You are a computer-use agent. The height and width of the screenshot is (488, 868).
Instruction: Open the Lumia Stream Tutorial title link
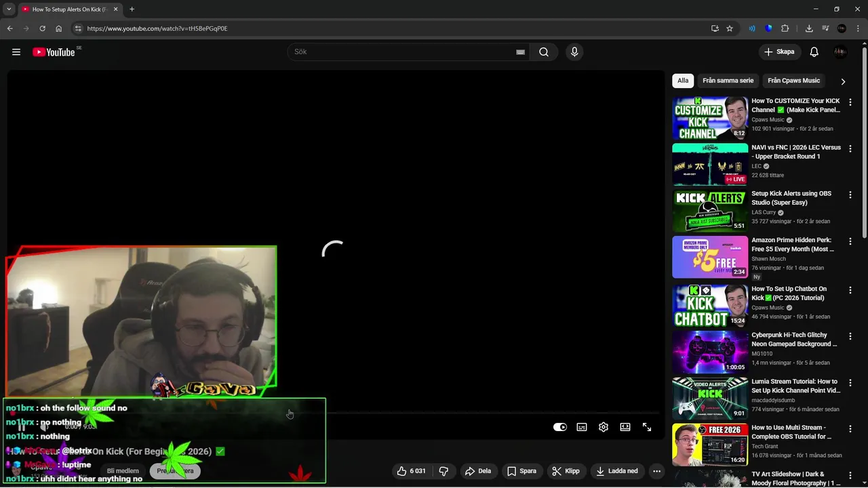click(795, 386)
